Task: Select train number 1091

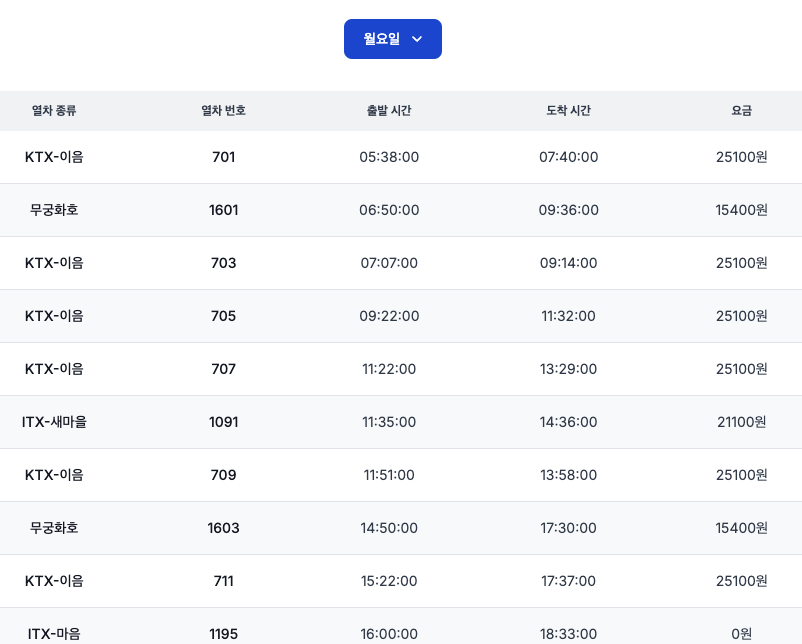Action: pyautogui.click(x=224, y=422)
